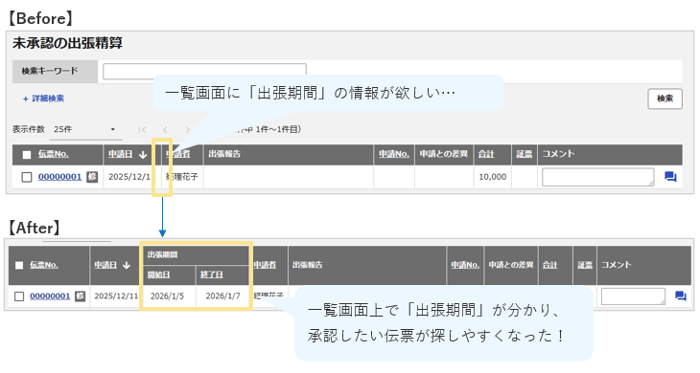Sort by 申請No. in After header
Viewport: 700px width, 373px height.
[x=465, y=265]
